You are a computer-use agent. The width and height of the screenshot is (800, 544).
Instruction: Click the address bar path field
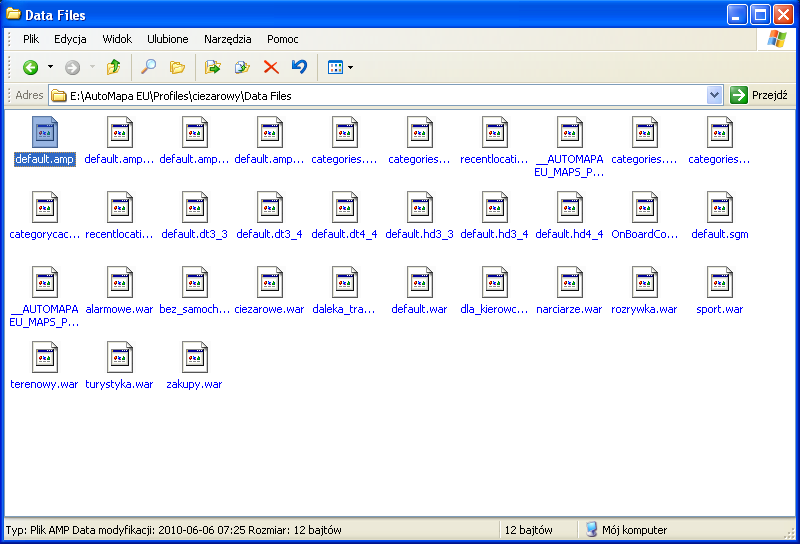click(380, 95)
